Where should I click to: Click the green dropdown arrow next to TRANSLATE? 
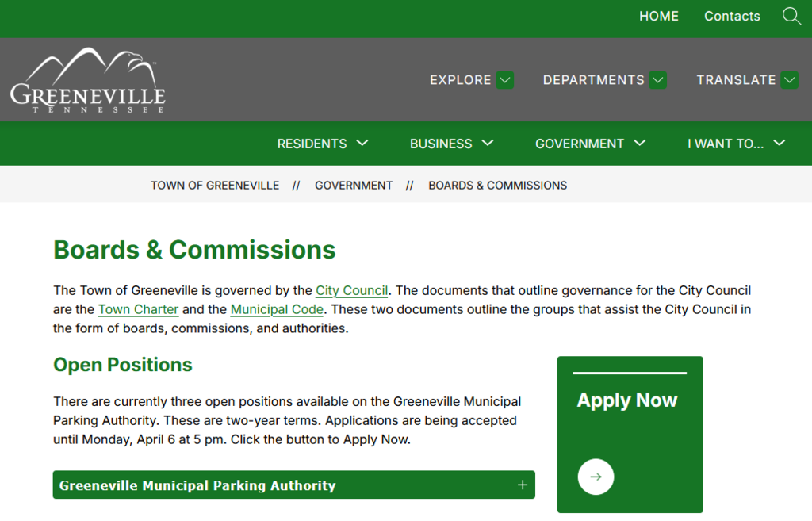click(x=789, y=79)
